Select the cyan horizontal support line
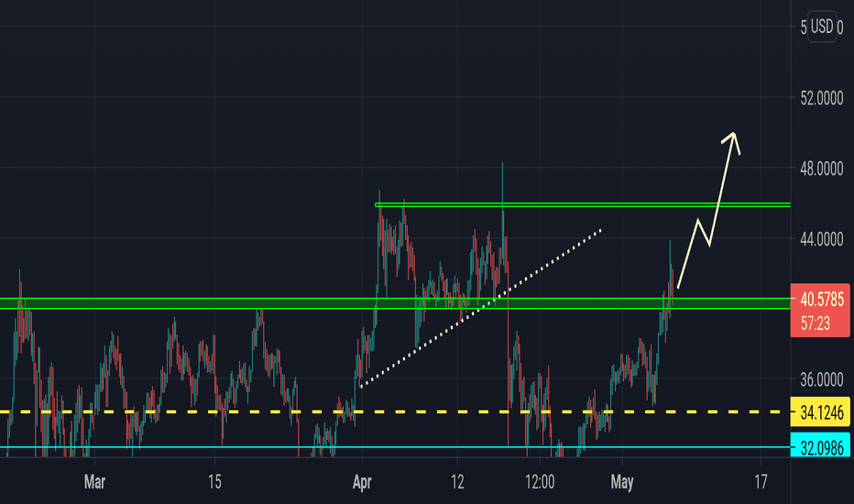 [x=395, y=447]
